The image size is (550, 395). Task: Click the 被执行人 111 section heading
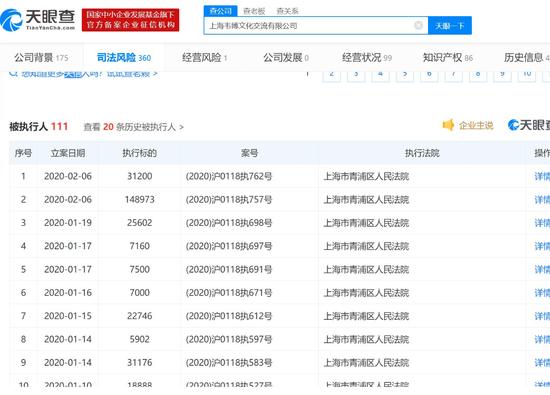pos(39,126)
